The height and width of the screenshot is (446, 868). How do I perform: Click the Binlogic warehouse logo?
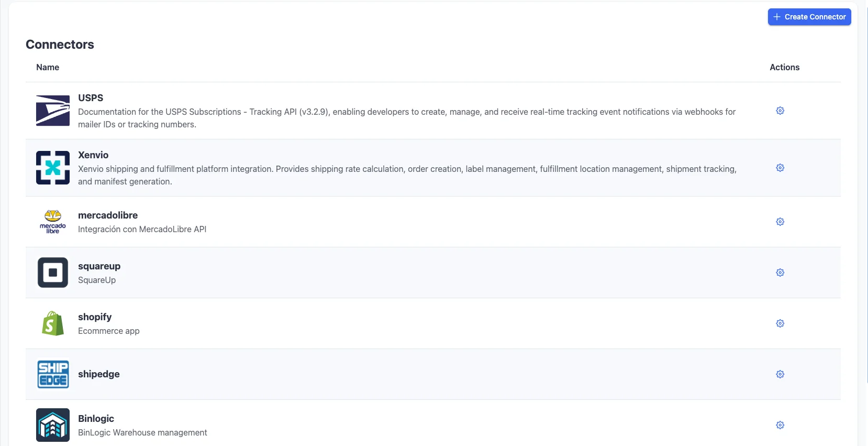(x=53, y=425)
